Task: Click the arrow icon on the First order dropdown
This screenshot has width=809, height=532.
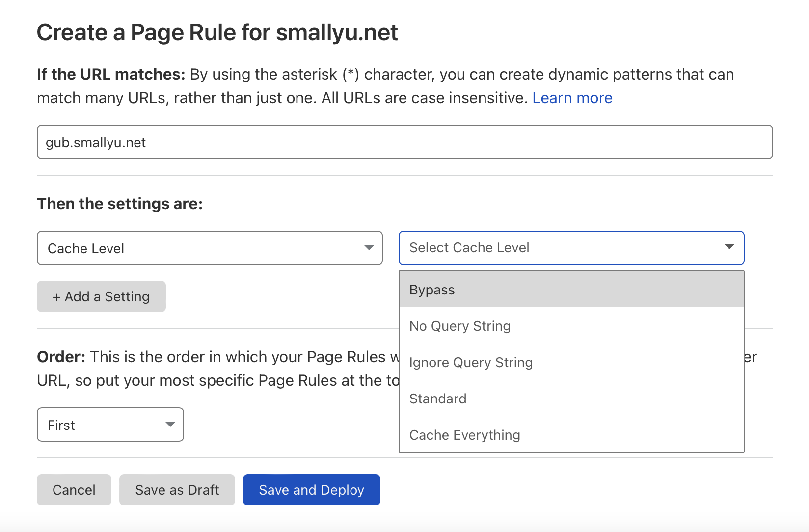Action: 170,425
